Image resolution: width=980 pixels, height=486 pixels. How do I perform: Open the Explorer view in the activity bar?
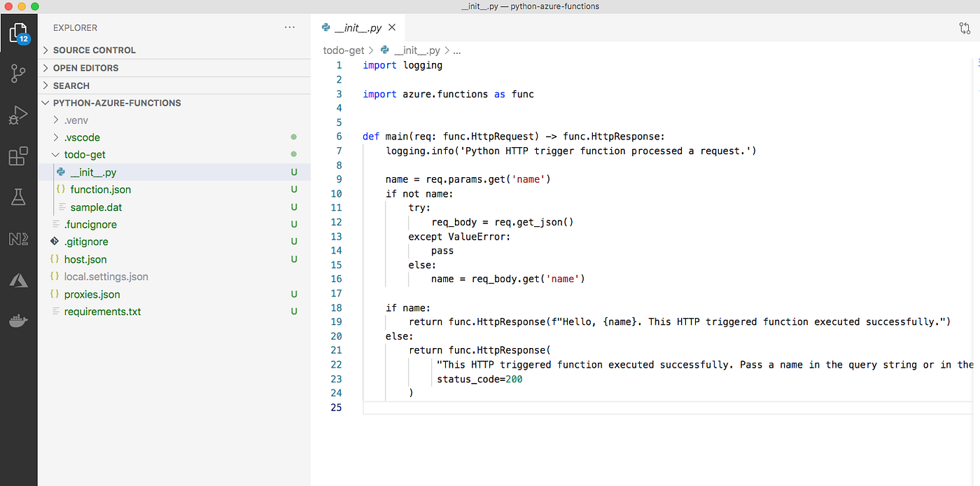(18, 32)
